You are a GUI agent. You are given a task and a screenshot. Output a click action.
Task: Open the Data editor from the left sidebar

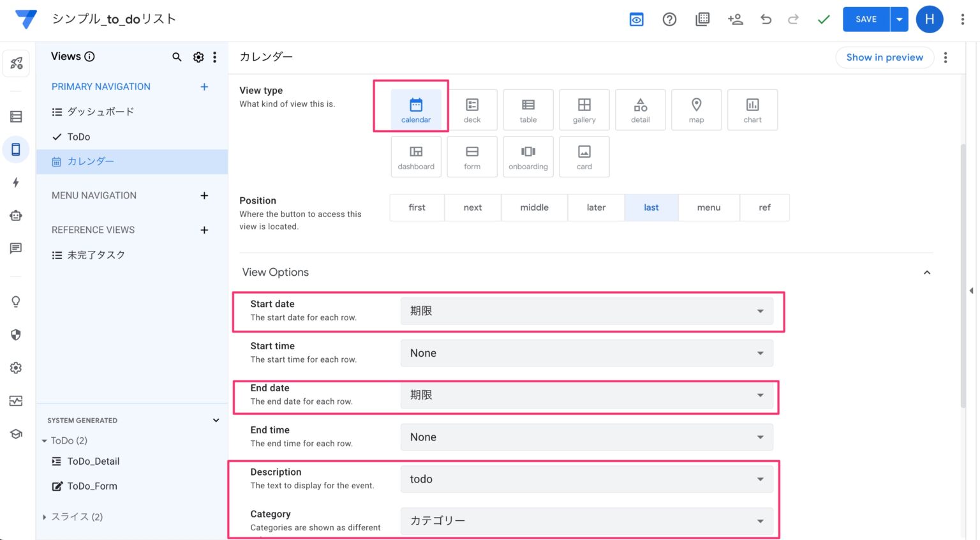16,116
